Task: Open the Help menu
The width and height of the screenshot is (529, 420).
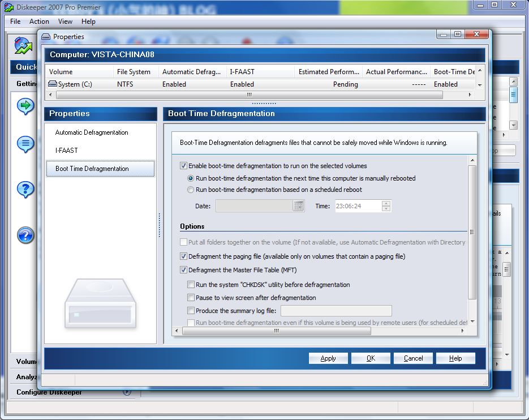Action: tap(88, 22)
